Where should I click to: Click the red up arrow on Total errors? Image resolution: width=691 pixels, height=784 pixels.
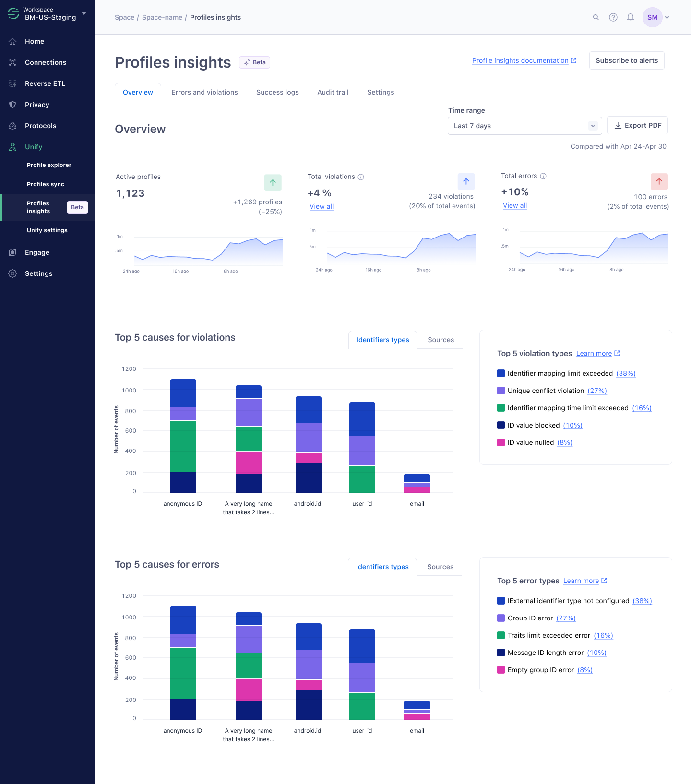pos(659,181)
